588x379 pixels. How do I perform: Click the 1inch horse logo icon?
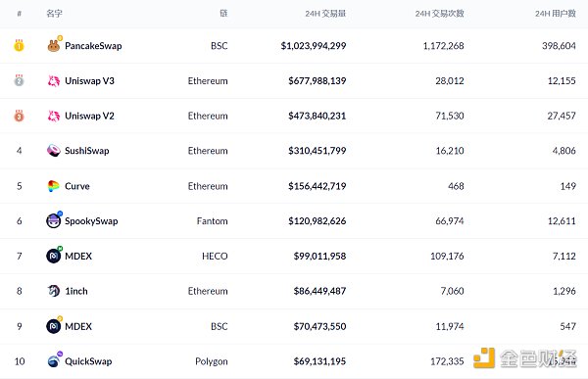pyautogui.click(x=54, y=291)
